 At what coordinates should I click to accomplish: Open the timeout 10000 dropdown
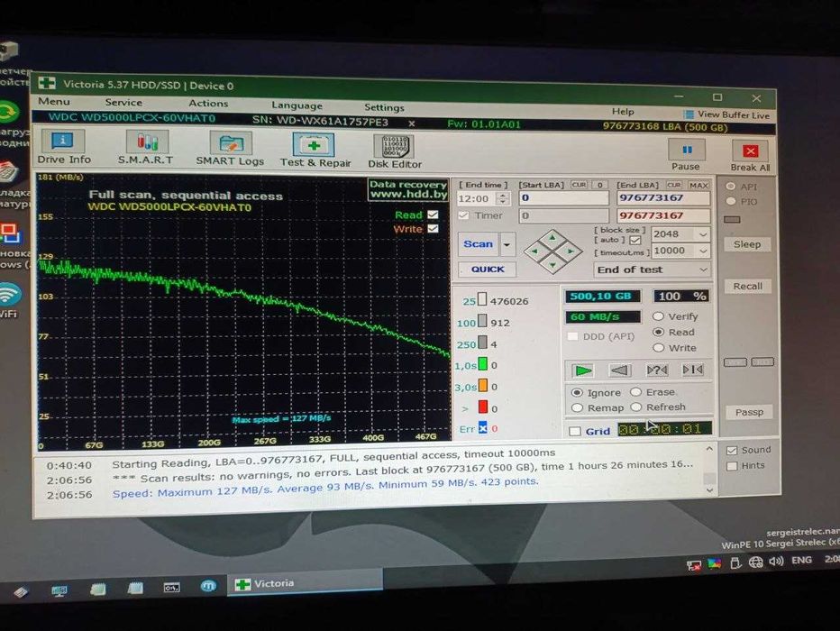click(x=702, y=251)
